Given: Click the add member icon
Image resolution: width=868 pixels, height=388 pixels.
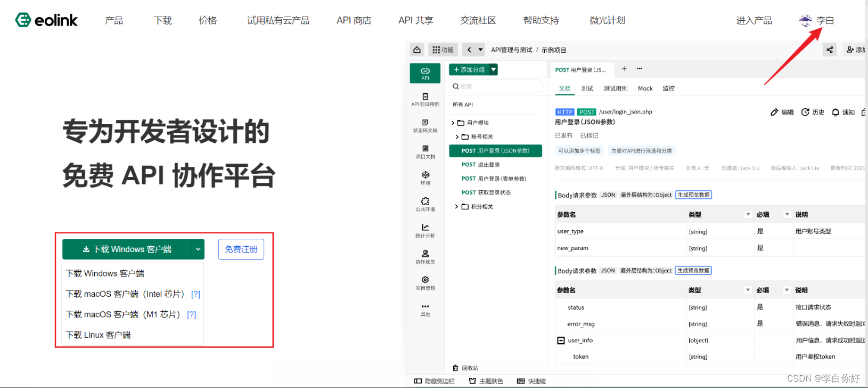Looking at the screenshot, I should [x=850, y=50].
